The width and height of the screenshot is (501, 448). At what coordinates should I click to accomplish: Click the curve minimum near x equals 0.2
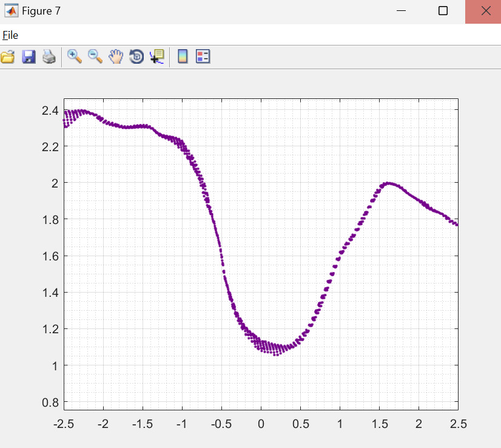277,353
